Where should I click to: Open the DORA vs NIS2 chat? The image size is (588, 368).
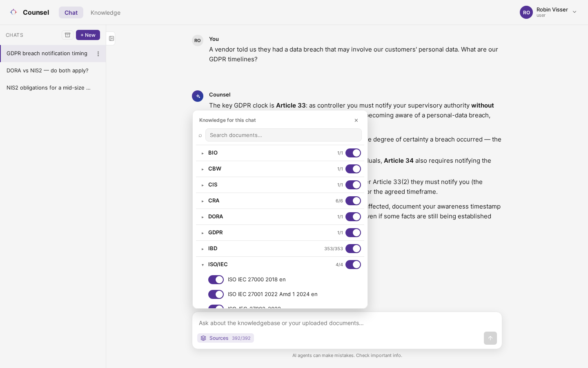[x=53, y=71]
